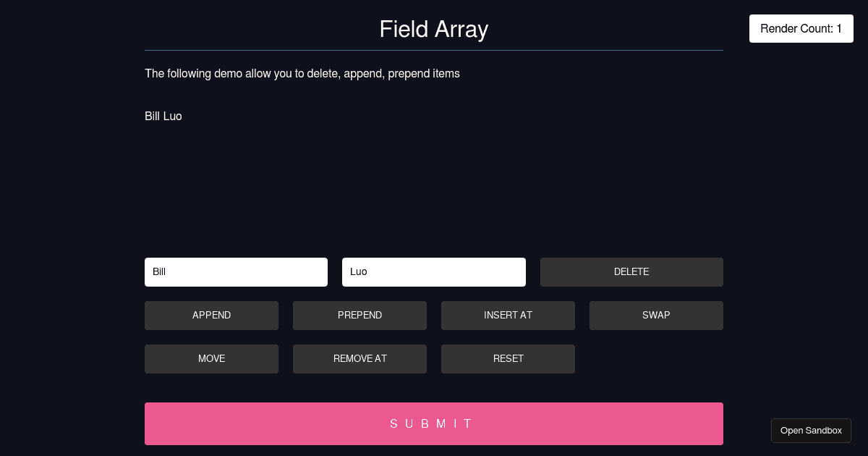The height and width of the screenshot is (456, 868).
Task: Click the Remove At button
Action: [x=359, y=359]
